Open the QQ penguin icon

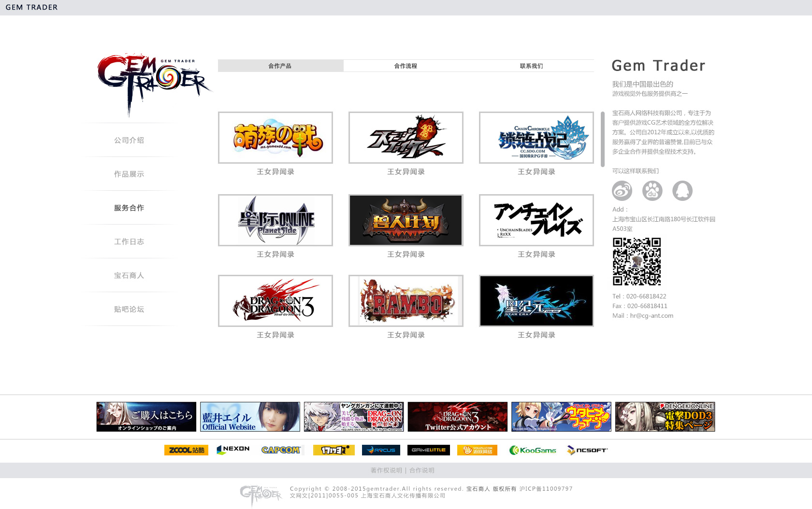click(x=682, y=191)
